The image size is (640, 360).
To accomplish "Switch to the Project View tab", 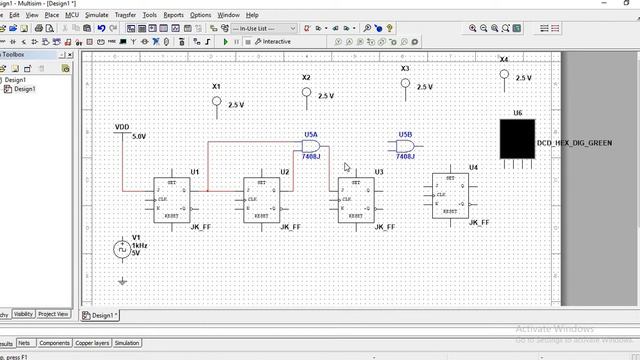I will point(53,314).
